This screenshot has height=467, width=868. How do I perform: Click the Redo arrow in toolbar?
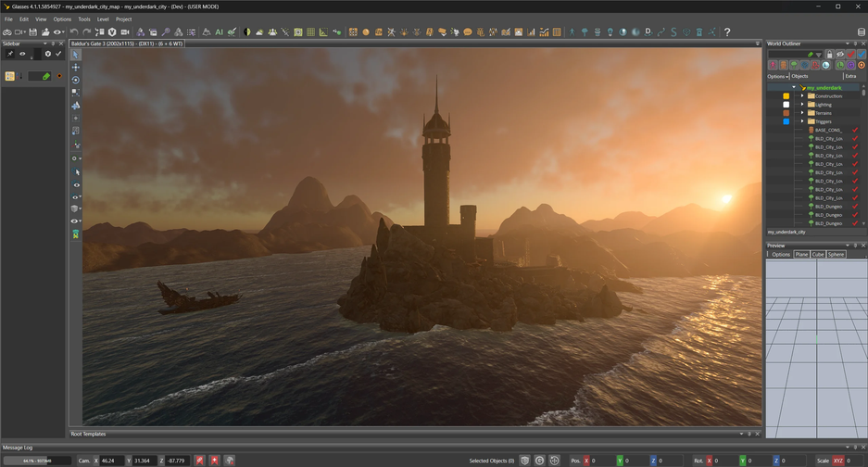pyautogui.click(x=86, y=32)
